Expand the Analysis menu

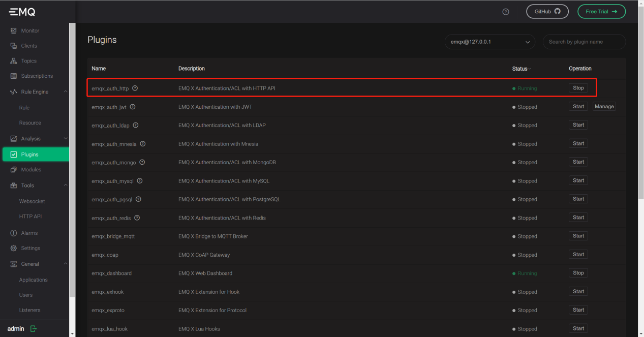(x=66, y=138)
